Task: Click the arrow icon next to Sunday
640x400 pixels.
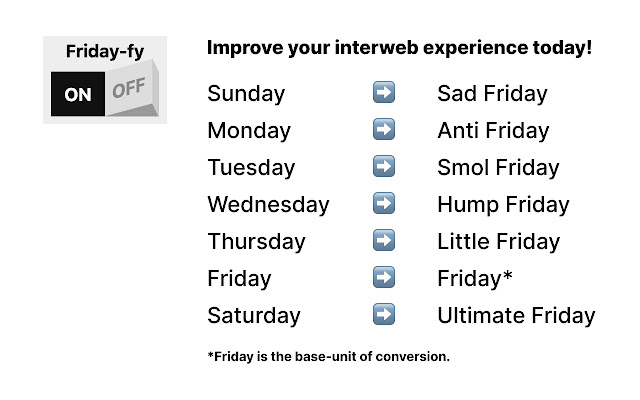Action: pos(383,93)
